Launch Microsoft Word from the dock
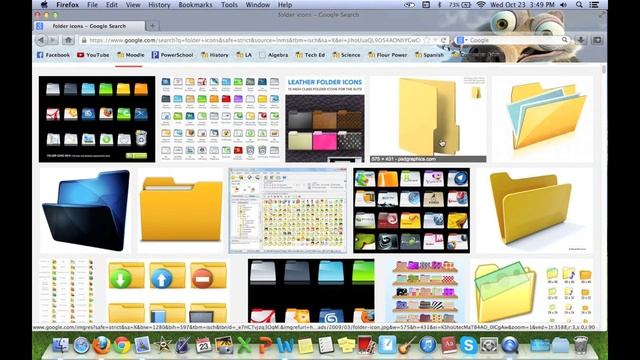This screenshot has height=360, width=640. pos(285,345)
